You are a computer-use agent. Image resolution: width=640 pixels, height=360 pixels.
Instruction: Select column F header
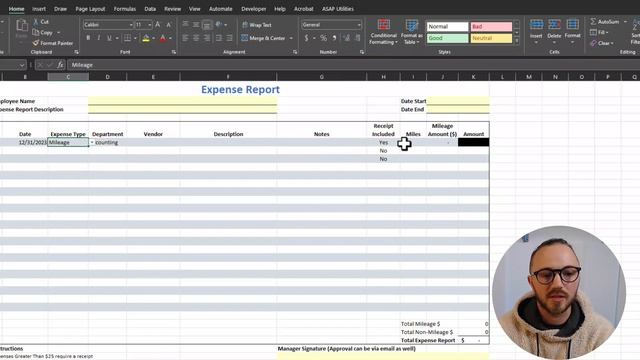pos(228,77)
